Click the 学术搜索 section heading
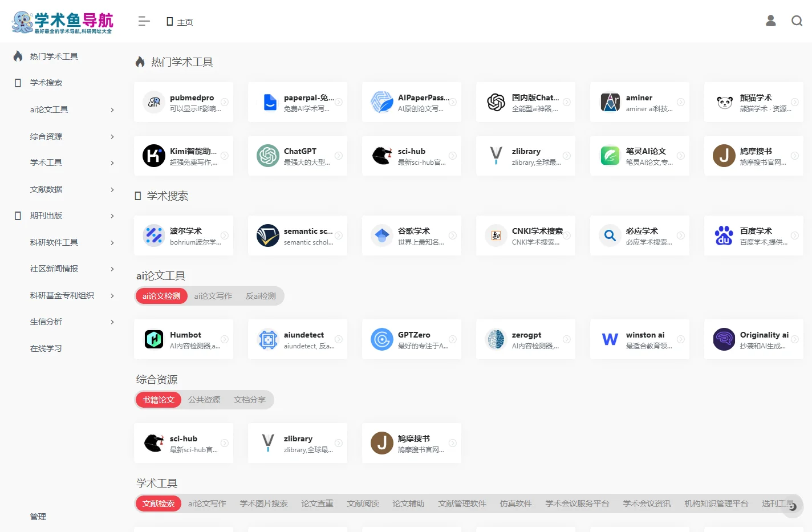Image resolution: width=812 pixels, height=532 pixels. click(x=168, y=196)
